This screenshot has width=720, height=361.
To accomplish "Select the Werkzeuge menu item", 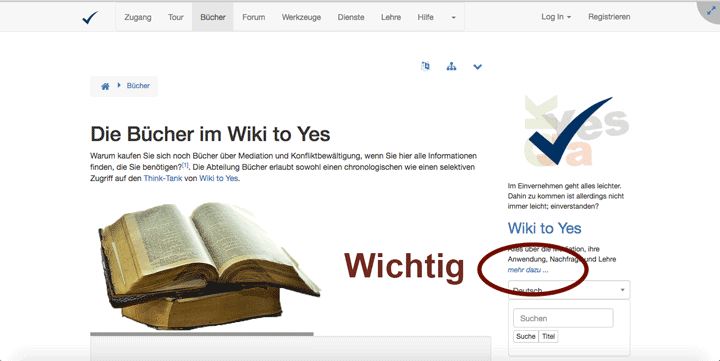I will click(x=301, y=17).
